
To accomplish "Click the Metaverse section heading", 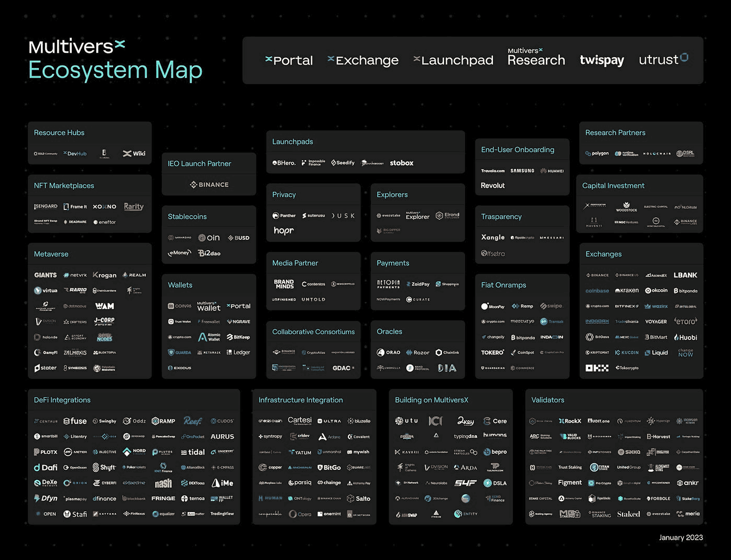I will [51, 254].
